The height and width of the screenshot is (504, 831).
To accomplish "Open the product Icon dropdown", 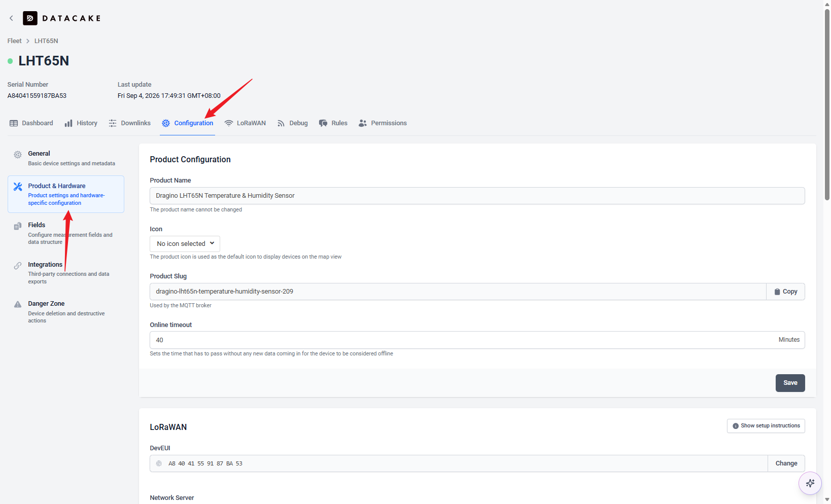I will click(185, 244).
